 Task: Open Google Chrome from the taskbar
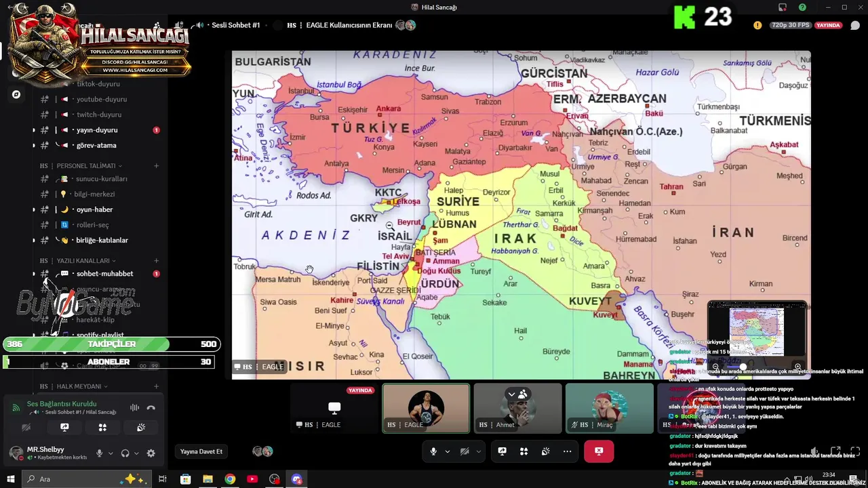tap(230, 479)
